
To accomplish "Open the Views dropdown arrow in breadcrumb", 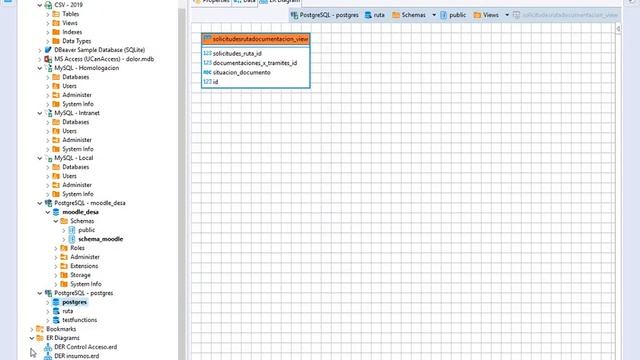I will pos(507,15).
